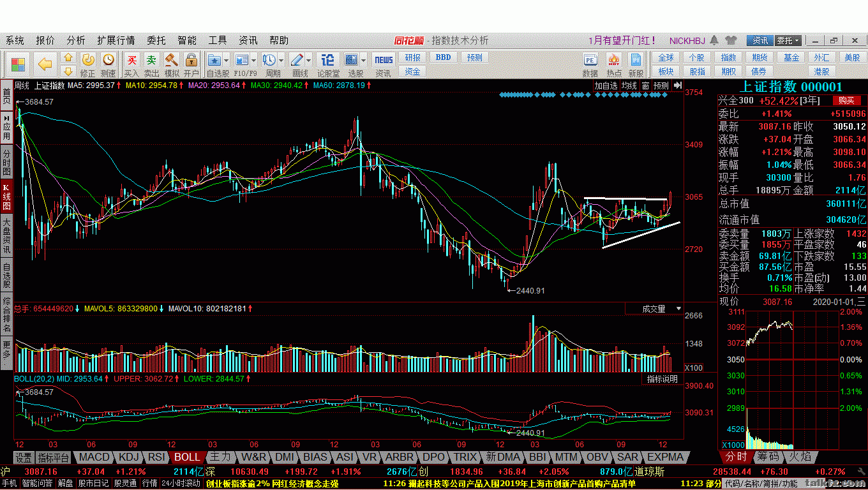Click the red 购买 button
868x490 pixels.
click(x=846, y=100)
